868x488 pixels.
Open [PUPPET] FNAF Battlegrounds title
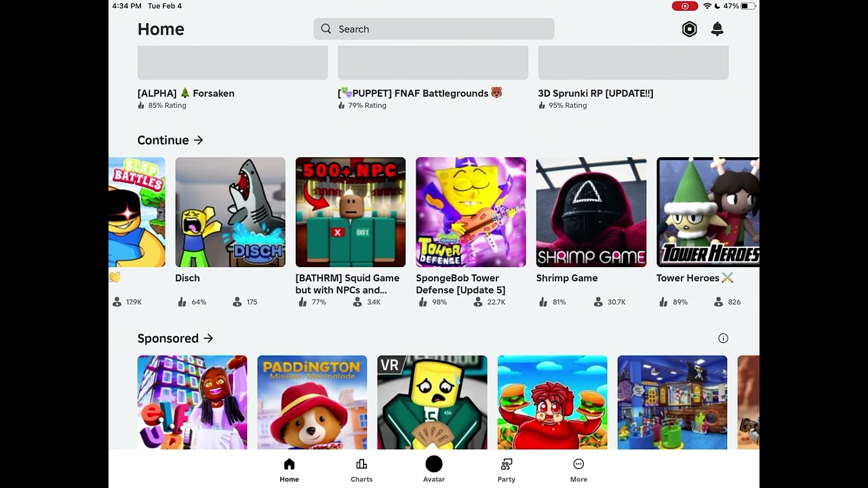click(420, 94)
